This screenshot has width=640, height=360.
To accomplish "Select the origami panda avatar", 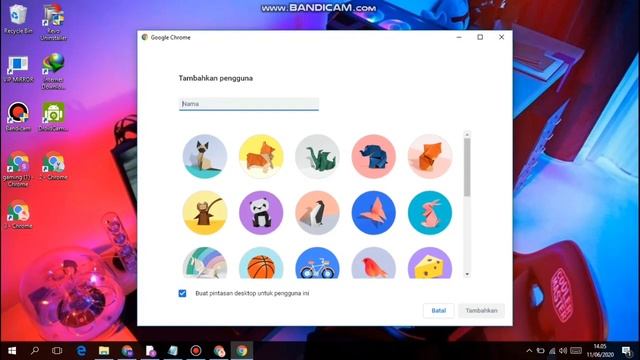I will pos(261,213).
